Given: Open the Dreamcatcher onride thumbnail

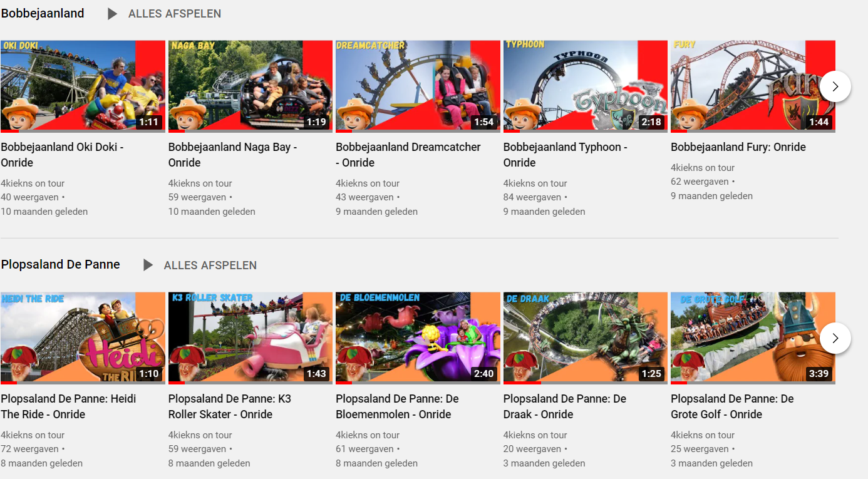Looking at the screenshot, I should coord(418,86).
